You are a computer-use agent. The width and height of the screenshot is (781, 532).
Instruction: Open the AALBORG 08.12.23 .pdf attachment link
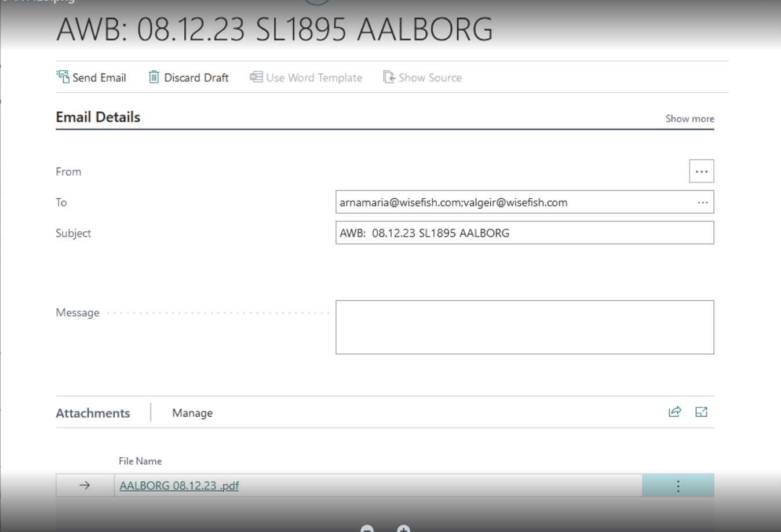click(179, 486)
